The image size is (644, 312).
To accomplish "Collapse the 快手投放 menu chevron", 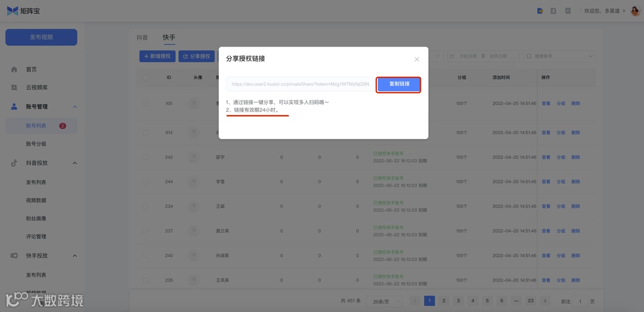I will (75, 256).
